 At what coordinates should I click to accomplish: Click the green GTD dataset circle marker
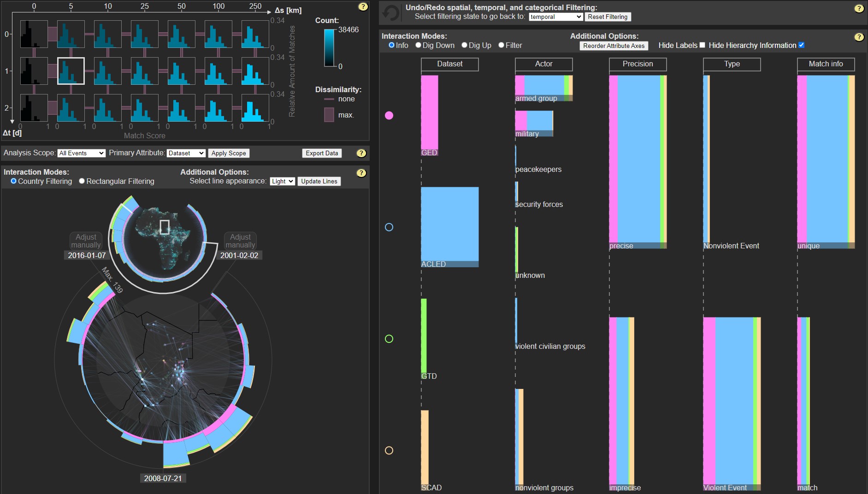389,339
